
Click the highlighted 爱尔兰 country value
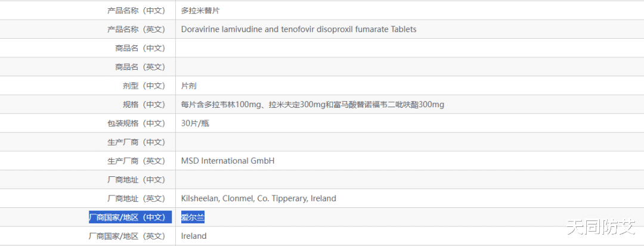coord(193,217)
